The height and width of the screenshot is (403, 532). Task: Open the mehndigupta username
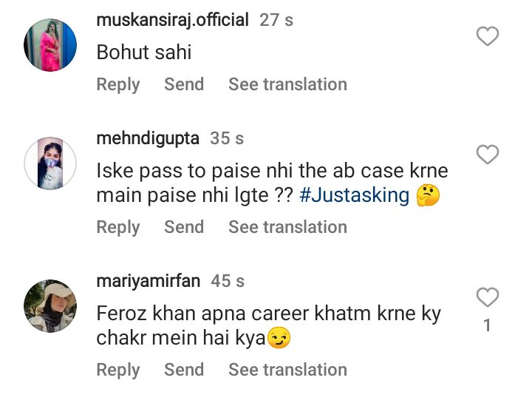point(148,138)
